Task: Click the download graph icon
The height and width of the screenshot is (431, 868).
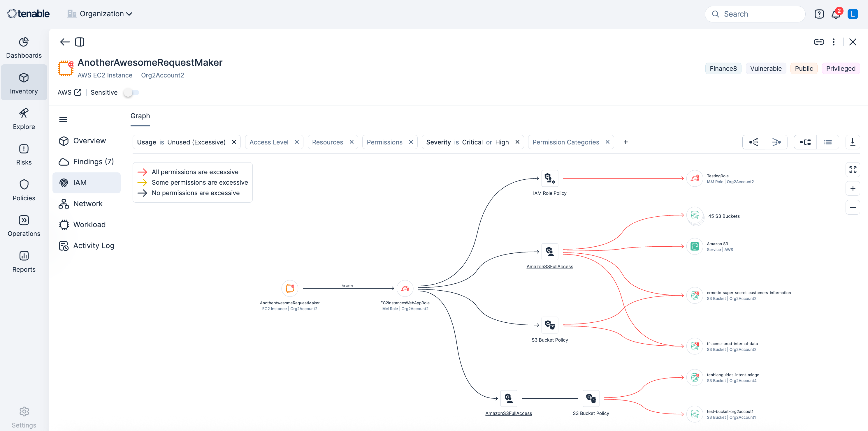Action: (853, 142)
